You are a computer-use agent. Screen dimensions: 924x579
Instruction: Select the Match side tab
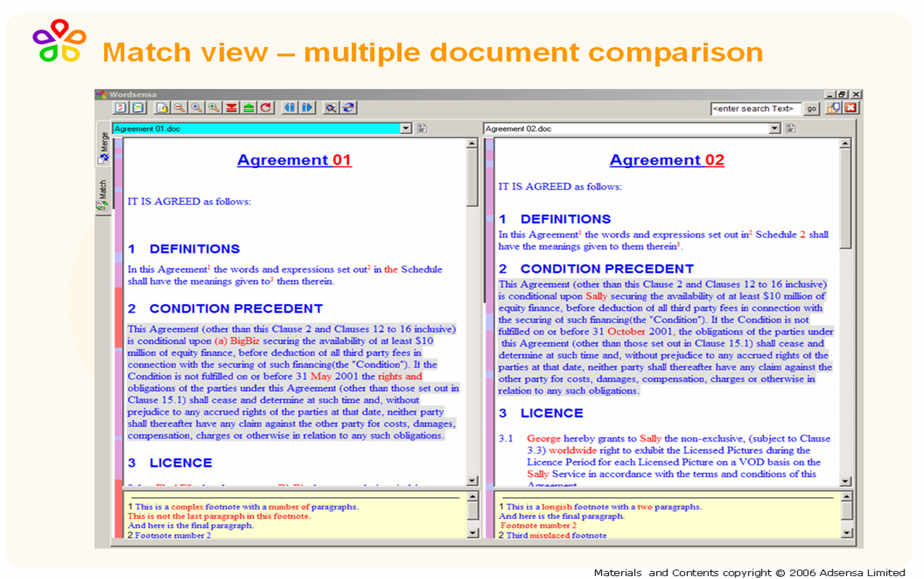[104, 193]
